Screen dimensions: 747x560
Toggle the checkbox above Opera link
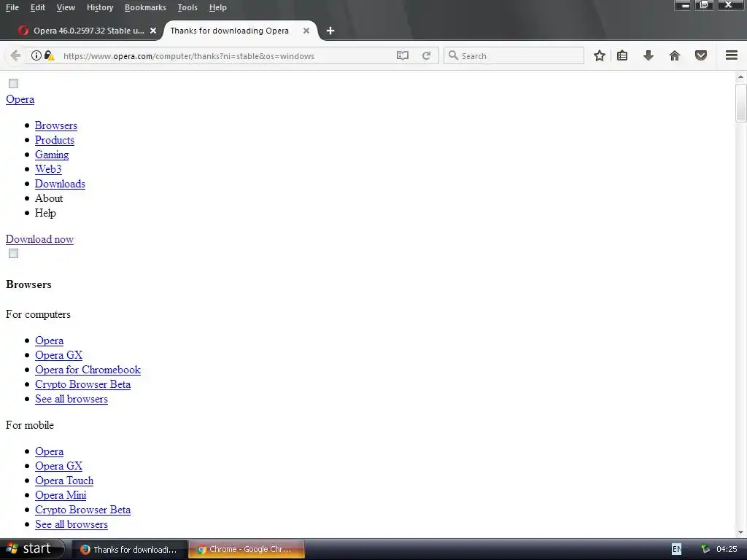pos(13,83)
